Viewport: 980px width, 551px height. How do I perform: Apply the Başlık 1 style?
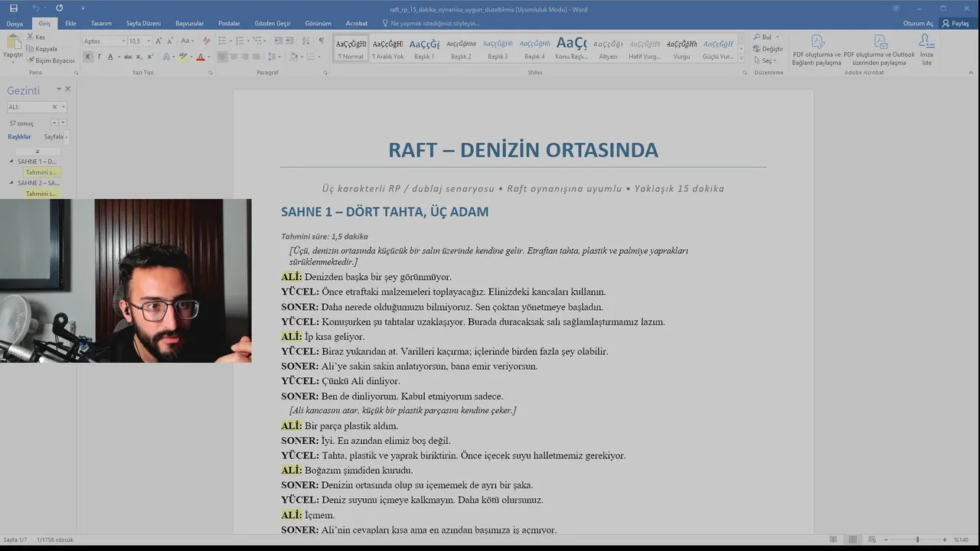(x=424, y=49)
